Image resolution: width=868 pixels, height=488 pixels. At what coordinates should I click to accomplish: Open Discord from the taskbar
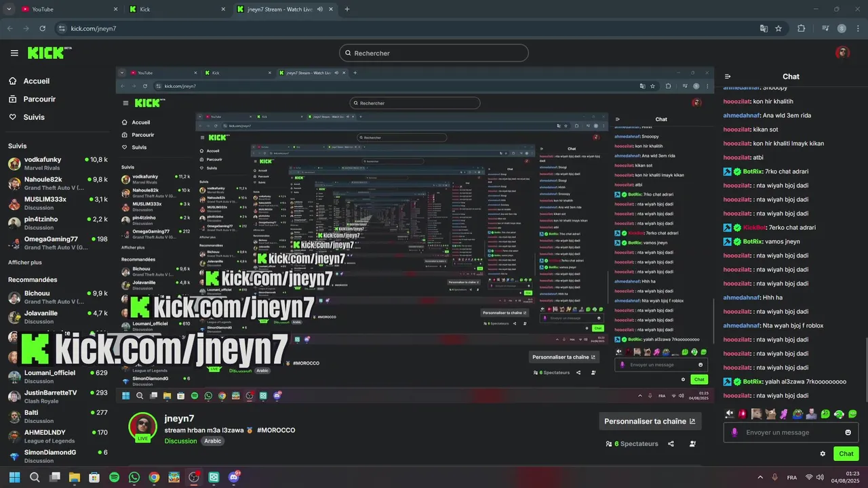point(234,477)
